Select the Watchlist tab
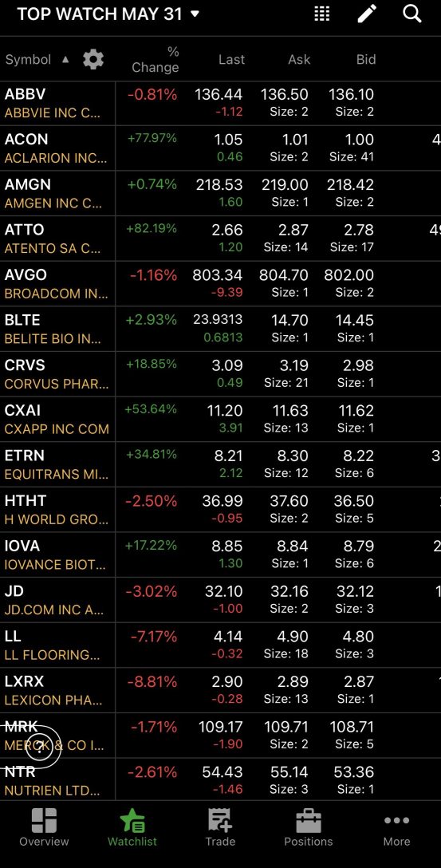Screen dimensions: 441x868 (132, 827)
